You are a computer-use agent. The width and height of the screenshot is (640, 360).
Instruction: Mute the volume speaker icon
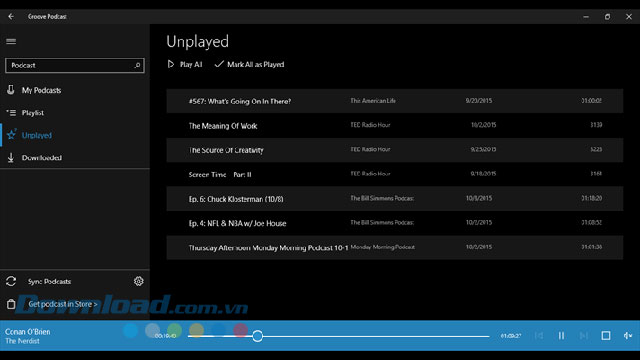point(628,336)
